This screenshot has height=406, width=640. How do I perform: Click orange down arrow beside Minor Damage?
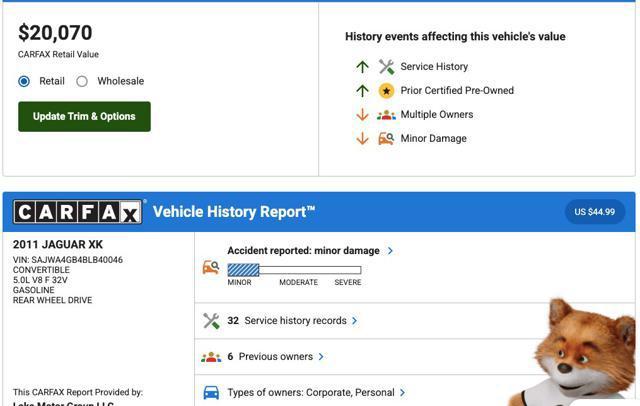pyautogui.click(x=362, y=139)
